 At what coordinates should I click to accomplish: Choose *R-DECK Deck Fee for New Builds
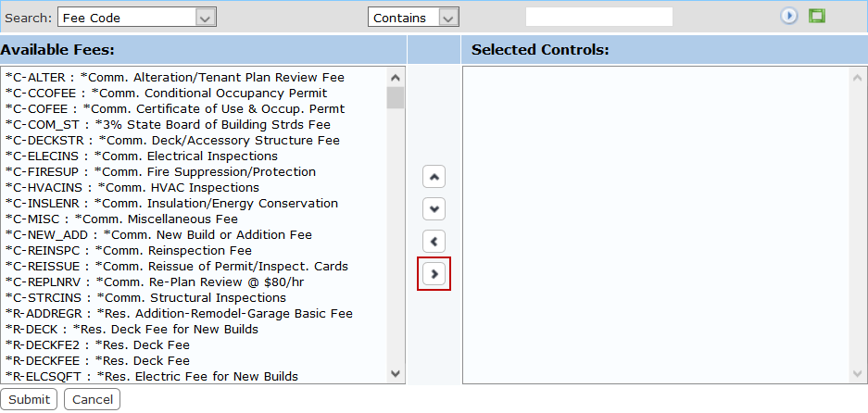[x=132, y=330]
